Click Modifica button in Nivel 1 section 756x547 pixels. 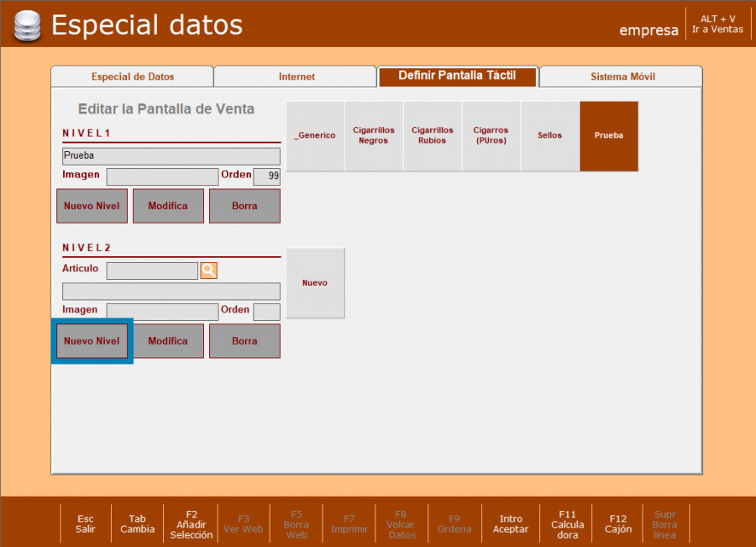[x=168, y=206]
